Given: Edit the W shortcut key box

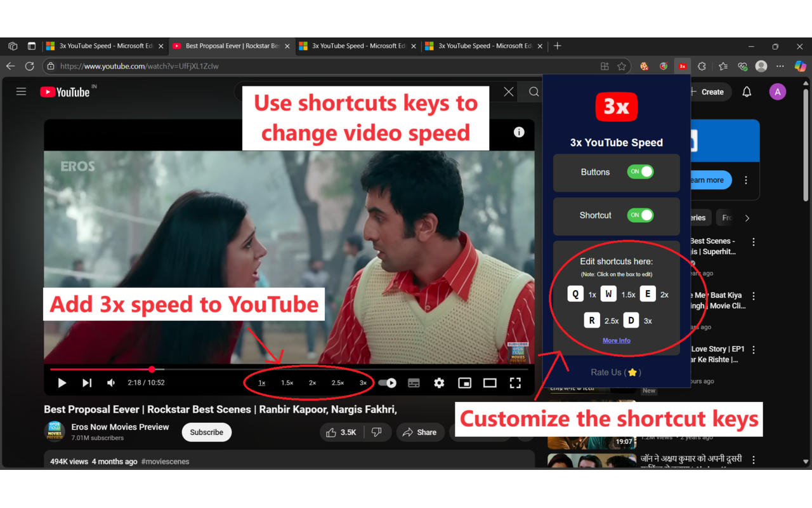Looking at the screenshot, I should click(608, 294).
